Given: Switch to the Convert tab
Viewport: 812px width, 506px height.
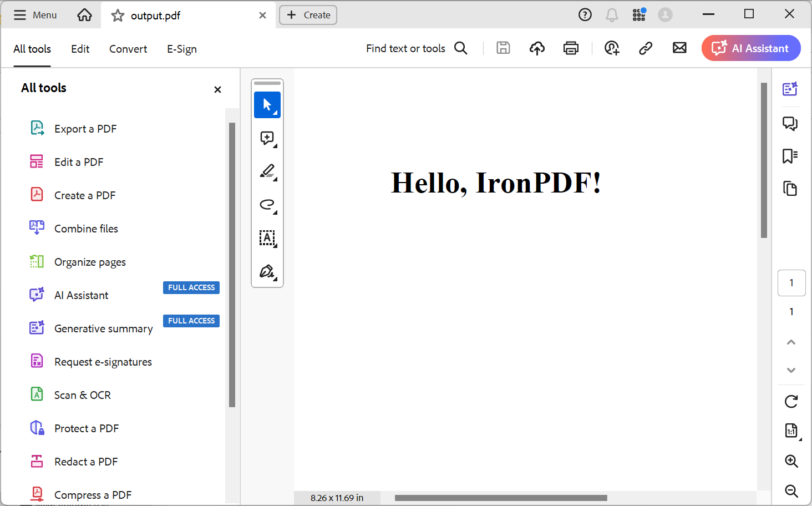Looking at the screenshot, I should pyautogui.click(x=128, y=49).
